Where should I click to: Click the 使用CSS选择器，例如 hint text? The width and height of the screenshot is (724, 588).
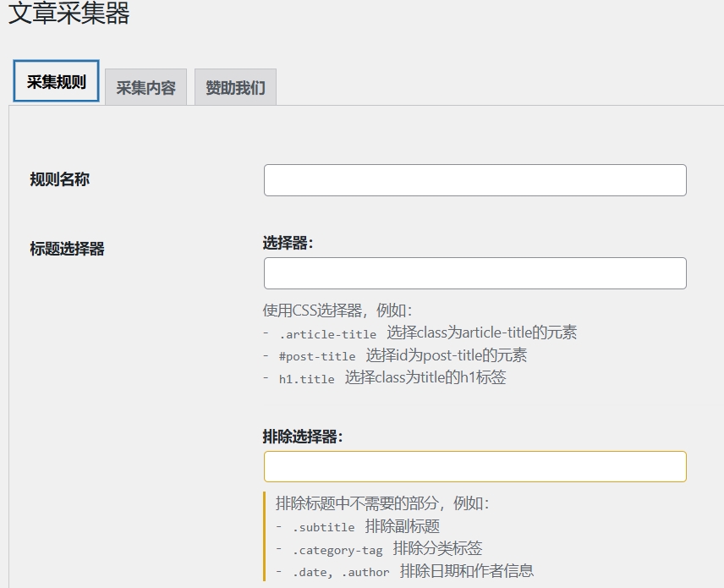pos(337,310)
